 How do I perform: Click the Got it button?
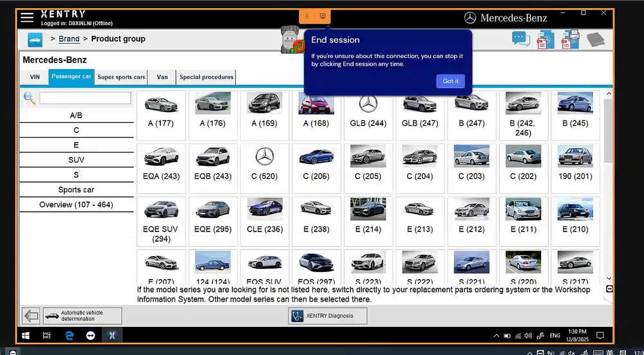451,81
